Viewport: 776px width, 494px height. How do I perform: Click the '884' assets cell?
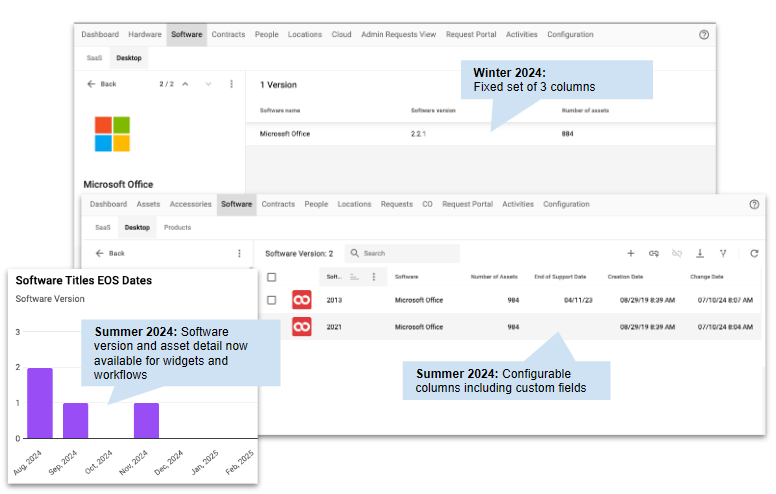click(568, 134)
